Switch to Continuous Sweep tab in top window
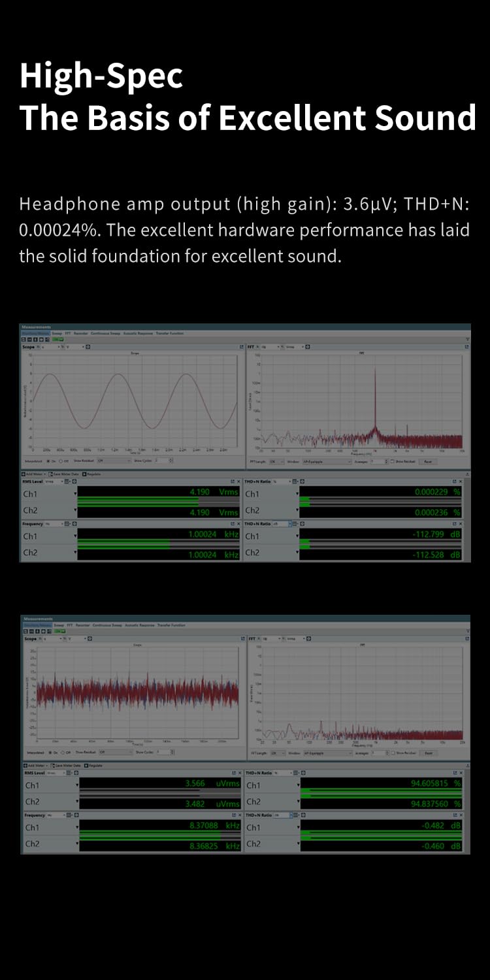 point(106,333)
